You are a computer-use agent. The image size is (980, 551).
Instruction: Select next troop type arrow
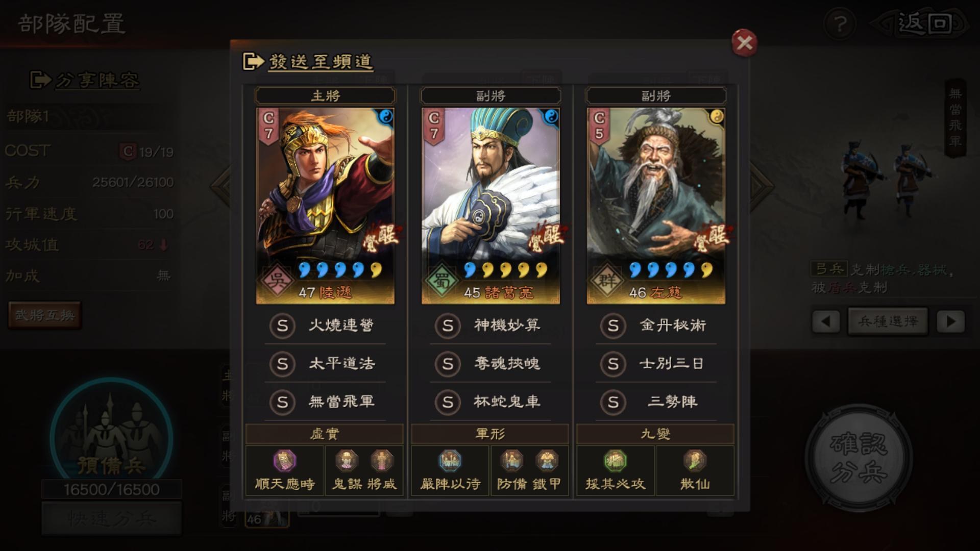coord(950,321)
